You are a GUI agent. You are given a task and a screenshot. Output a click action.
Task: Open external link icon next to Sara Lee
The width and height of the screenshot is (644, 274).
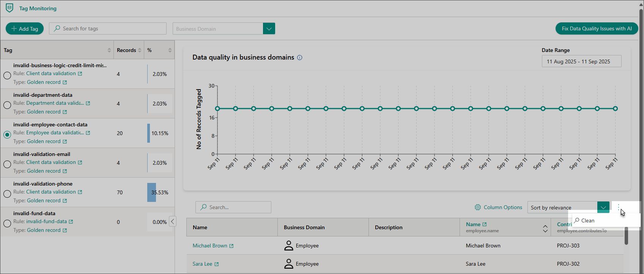[x=217, y=264]
